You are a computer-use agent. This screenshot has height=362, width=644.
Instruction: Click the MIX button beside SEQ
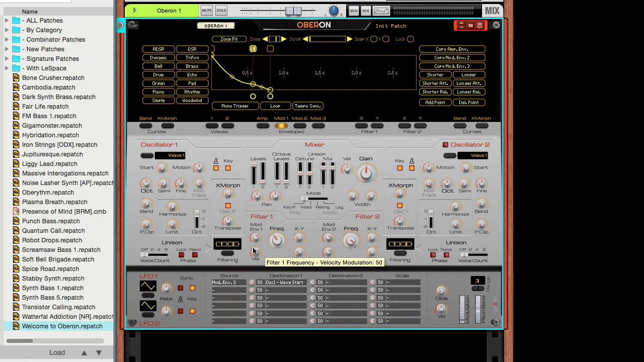pyautogui.click(x=366, y=11)
